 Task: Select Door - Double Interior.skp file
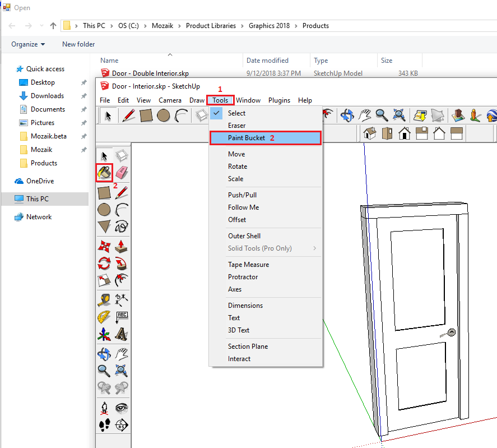(150, 73)
